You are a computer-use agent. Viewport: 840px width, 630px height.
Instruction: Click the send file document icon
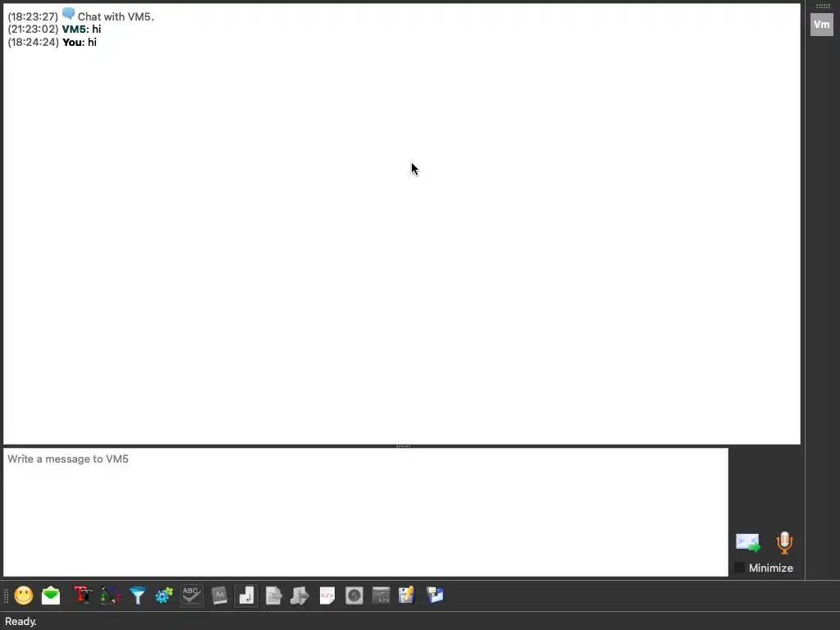point(274,596)
